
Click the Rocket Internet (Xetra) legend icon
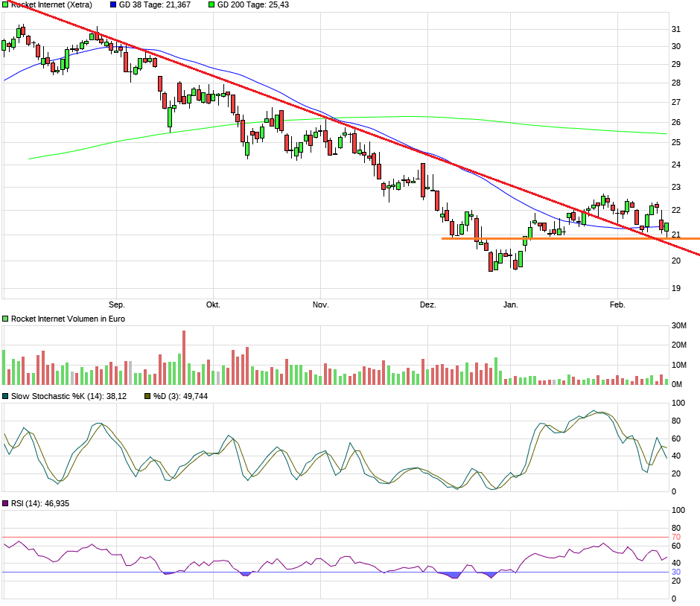pyautogui.click(x=5, y=4)
